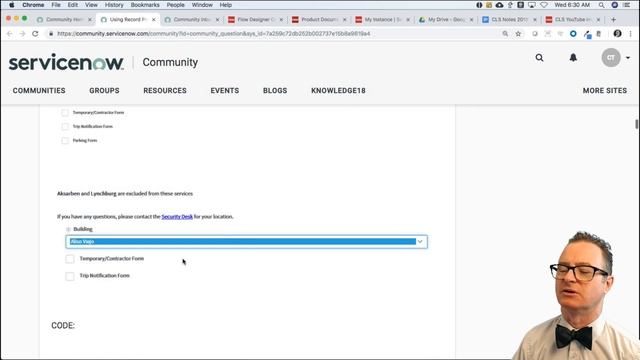
Task: Tick the upper Trip Notification Form checkbox
Action: pos(65,127)
